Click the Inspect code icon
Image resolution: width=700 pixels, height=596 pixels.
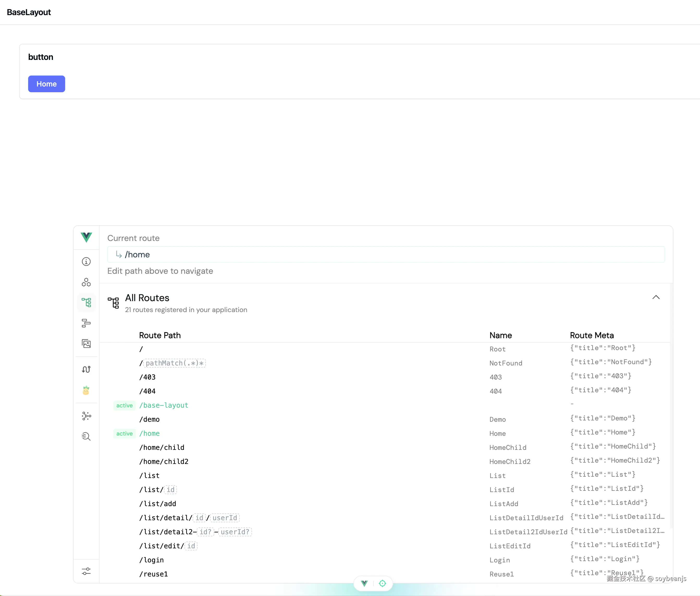[x=86, y=437]
